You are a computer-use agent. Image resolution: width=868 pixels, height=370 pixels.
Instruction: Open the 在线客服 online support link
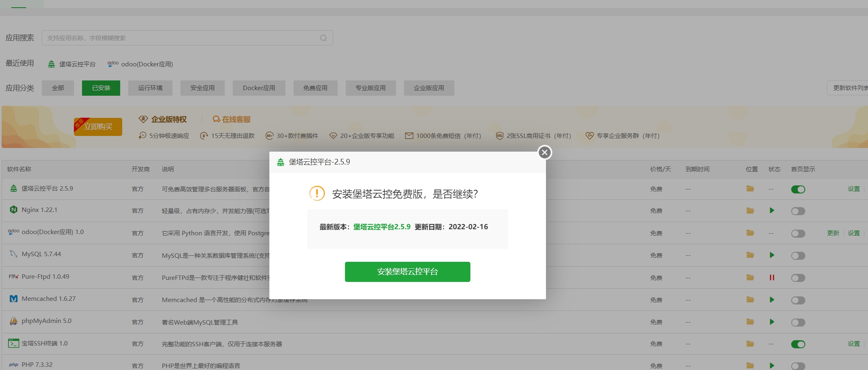[x=232, y=119]
